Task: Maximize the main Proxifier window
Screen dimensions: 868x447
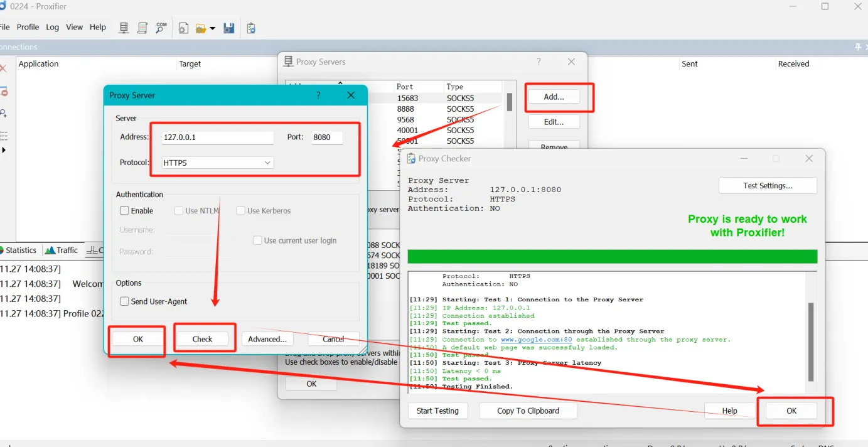Action: (825, 7)
